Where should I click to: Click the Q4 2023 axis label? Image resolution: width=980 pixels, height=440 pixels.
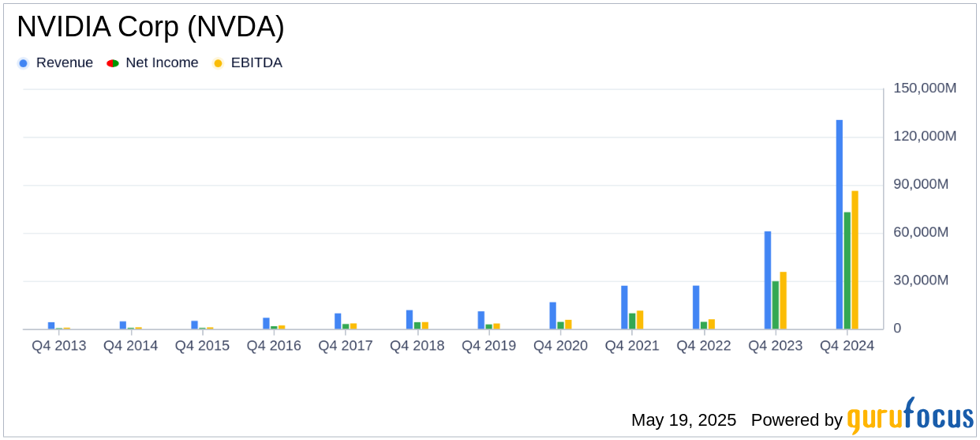[x=776, y=346]
